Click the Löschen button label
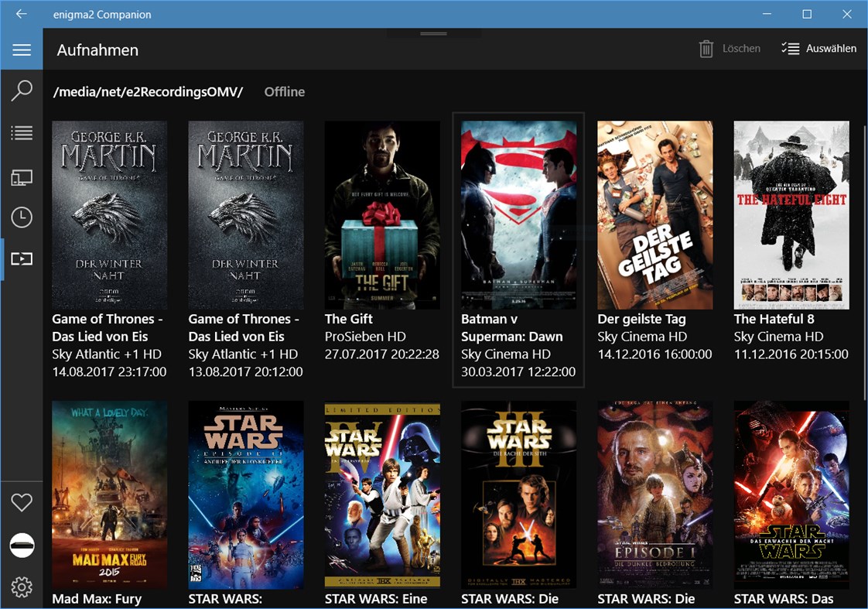868x609 pixels. (x=741, y=49)
